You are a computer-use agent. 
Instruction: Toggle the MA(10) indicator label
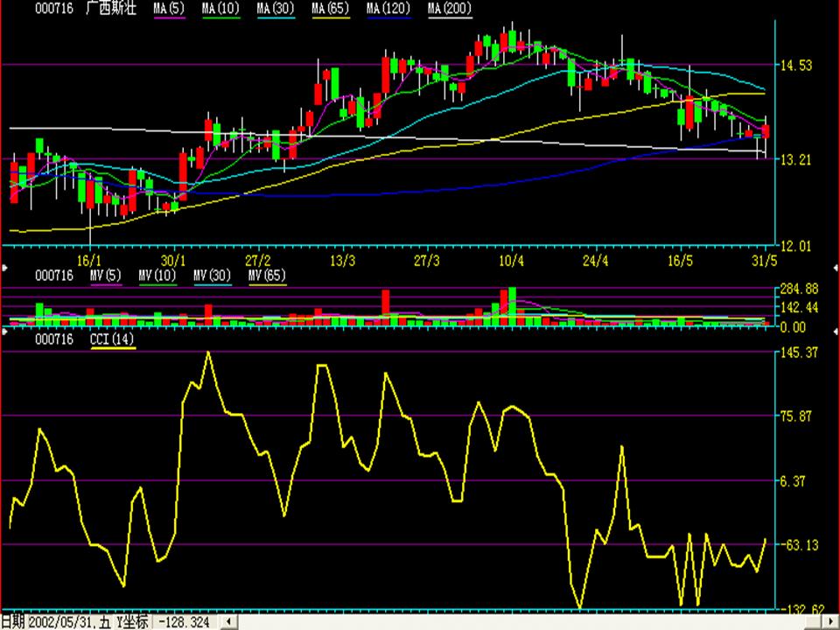point(220,9)
